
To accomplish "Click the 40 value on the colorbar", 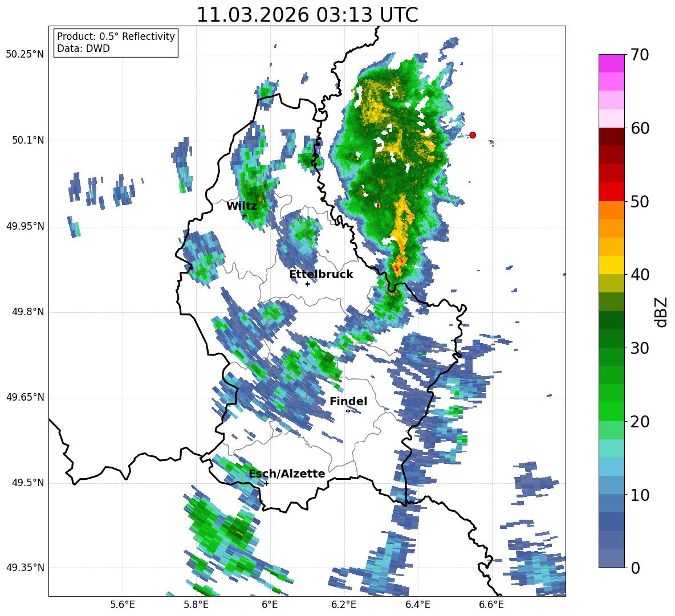I will point(640,275).
